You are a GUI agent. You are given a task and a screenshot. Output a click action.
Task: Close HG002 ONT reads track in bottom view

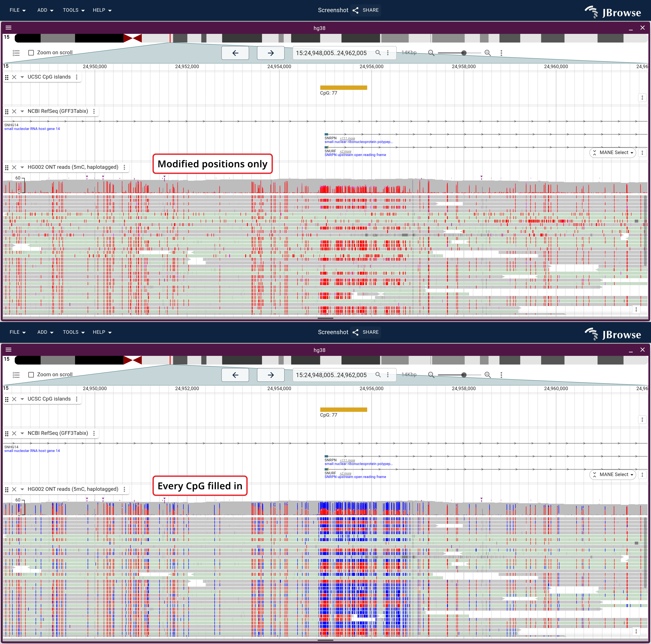pos(14,489)
